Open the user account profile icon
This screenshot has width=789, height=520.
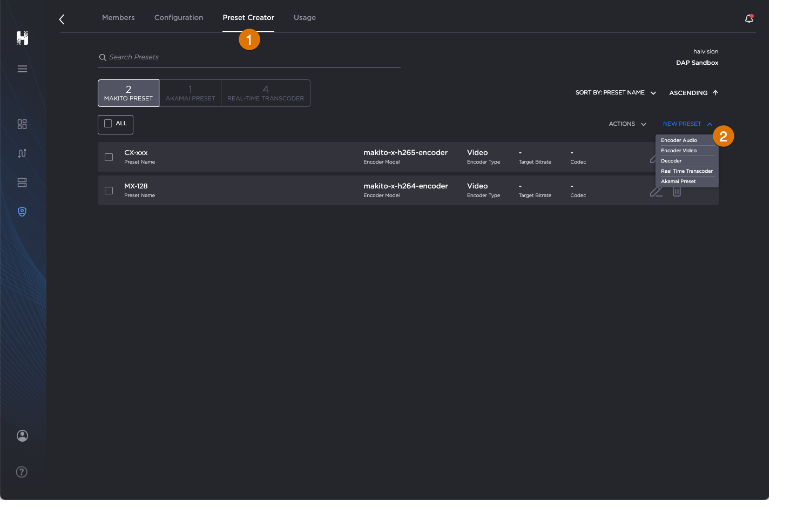22,436
